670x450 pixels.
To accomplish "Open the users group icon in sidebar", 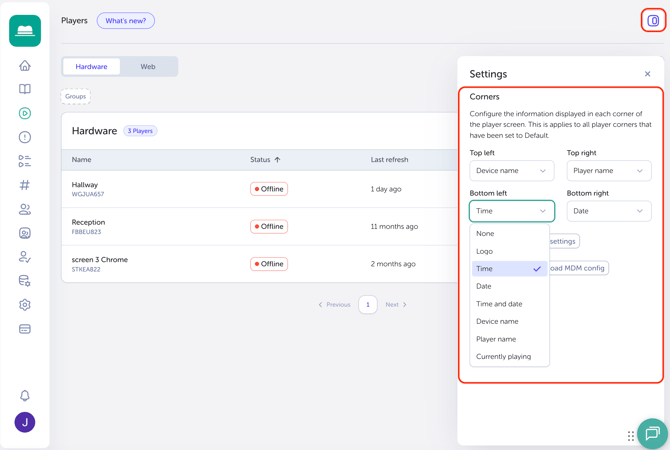I will [x=25, y=209].
